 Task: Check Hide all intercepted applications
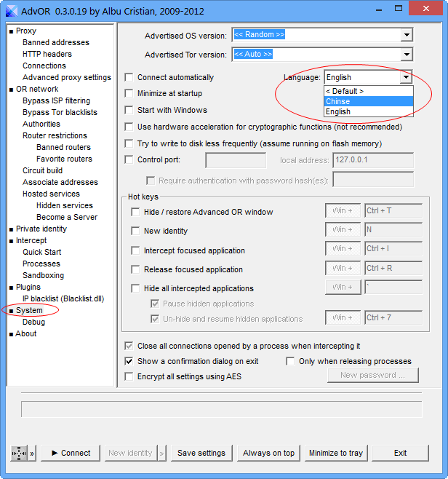(x=135, y=288)
